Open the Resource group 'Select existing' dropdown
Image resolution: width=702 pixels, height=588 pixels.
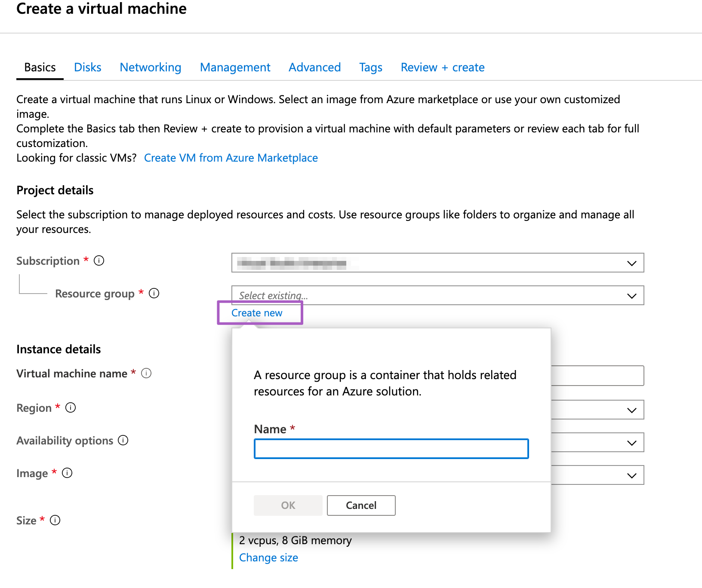tap(437, 296)
